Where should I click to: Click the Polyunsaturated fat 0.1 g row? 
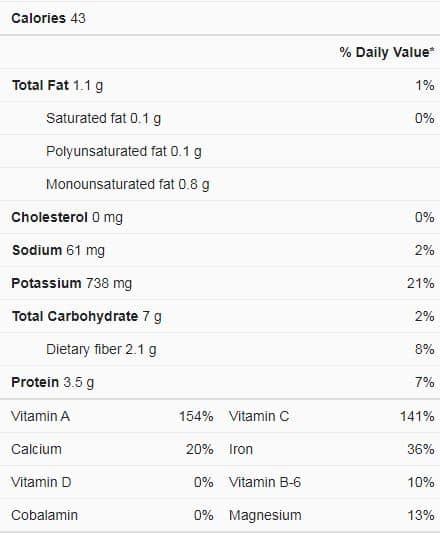[220, 151]
